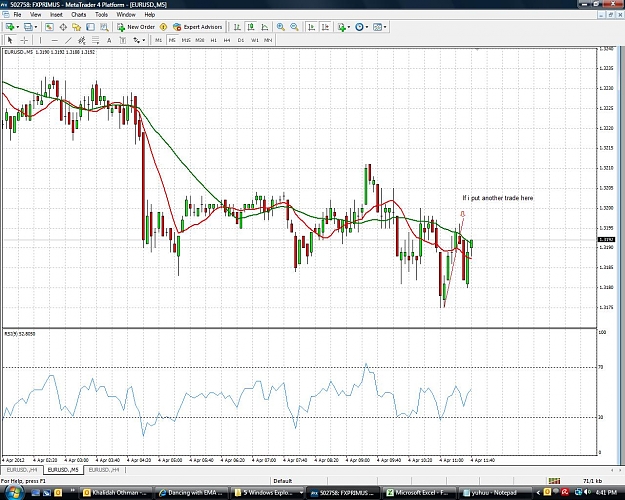Open the File menu
The height and width of the screenshot is (500, 625).
point(17,14)
